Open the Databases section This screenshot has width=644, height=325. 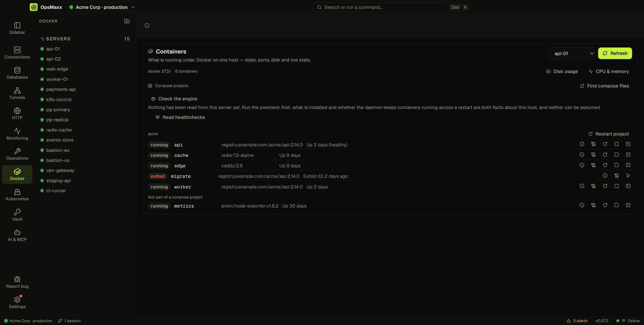coord(17,73)
